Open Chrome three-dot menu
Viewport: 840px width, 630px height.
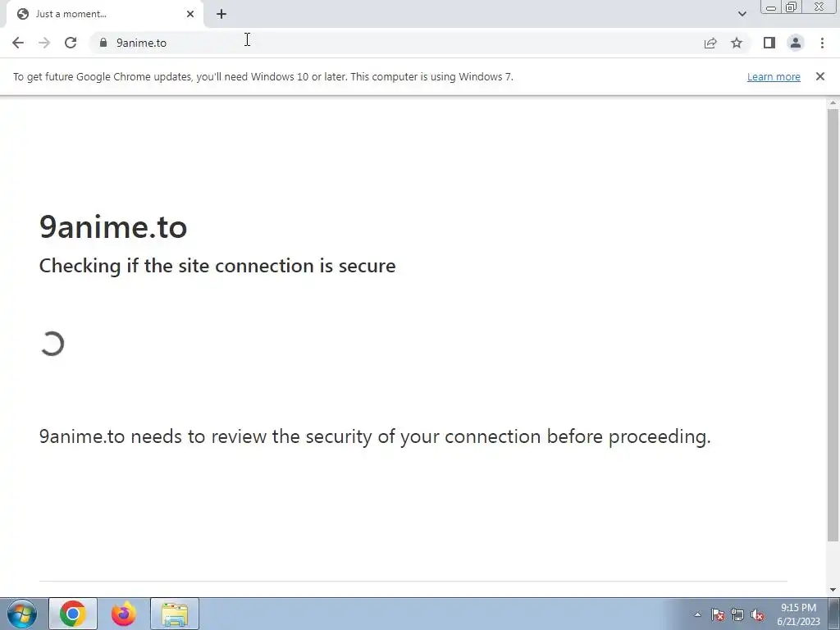click(822, 43)
